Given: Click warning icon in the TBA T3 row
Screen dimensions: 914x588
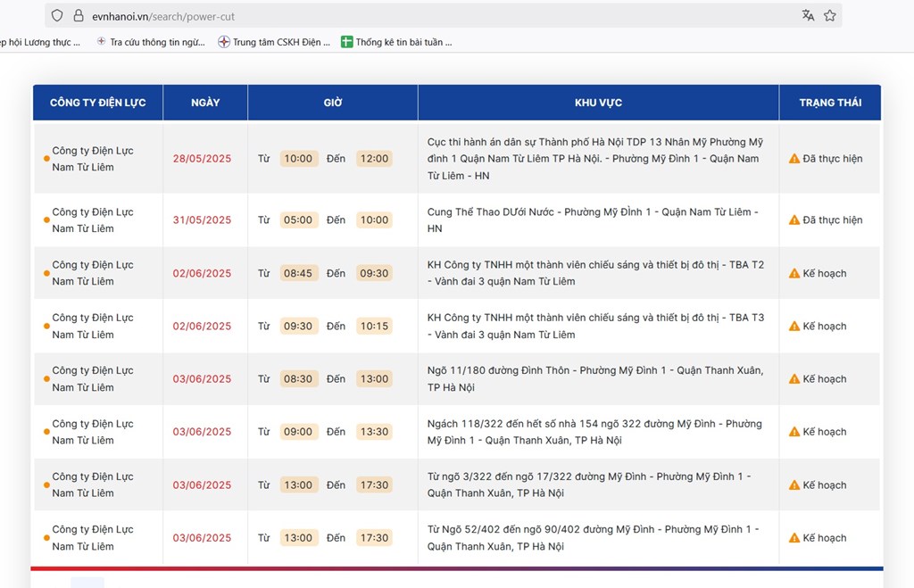Looking at the screenshot, I should tap(794, 327).
